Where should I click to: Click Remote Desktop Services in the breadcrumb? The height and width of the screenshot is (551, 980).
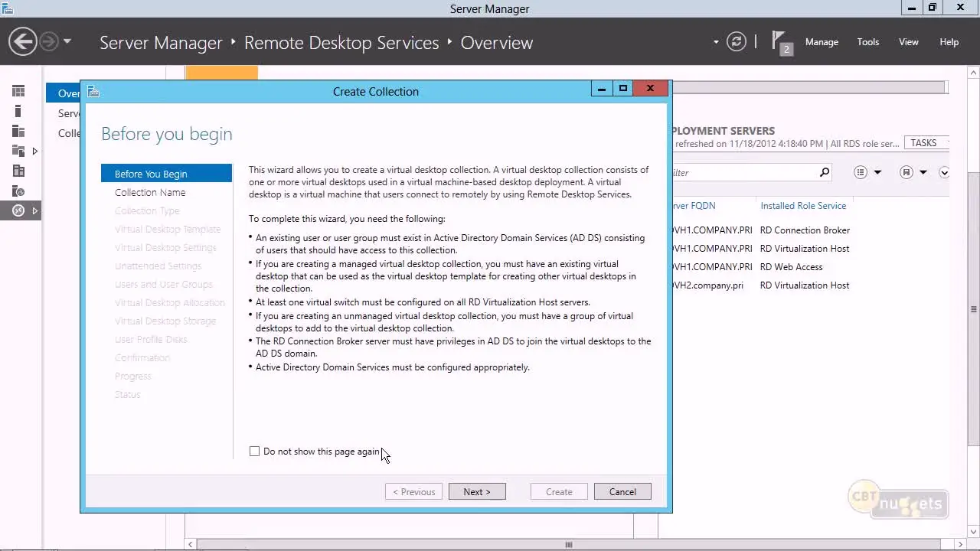[341, 43]
